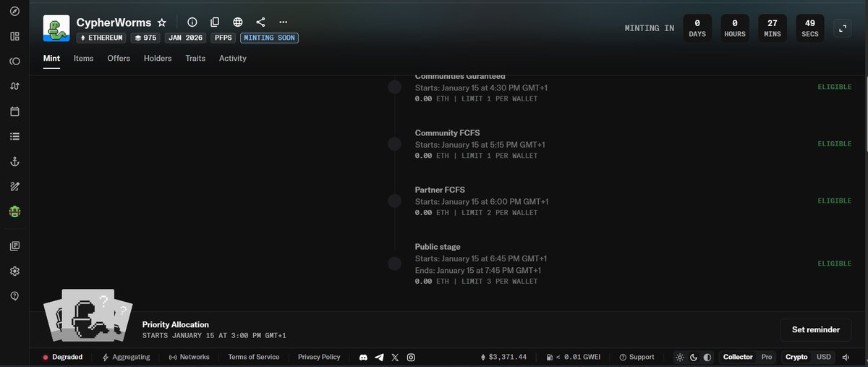Expand the countdown panel with the fullscreen icon
The height and width of the screenshot is (367, 868).
click(x=841, y=29)
